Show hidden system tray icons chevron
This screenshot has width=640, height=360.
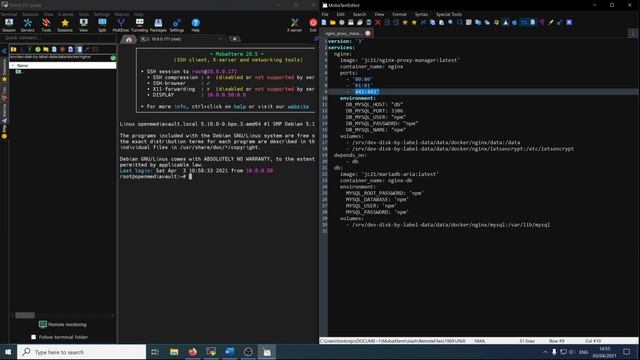[x=545, y=352]
